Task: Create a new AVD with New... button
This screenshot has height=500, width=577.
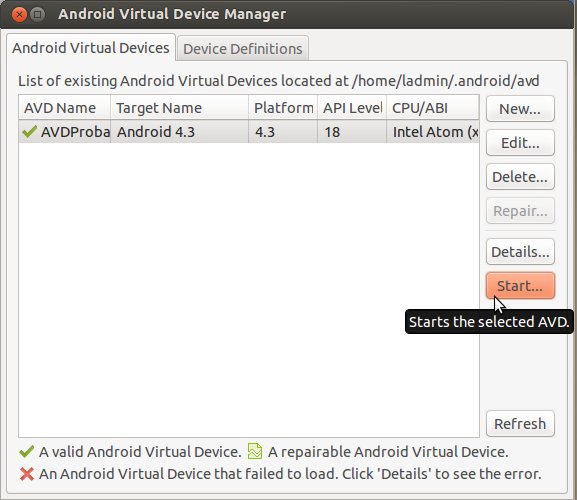Action: pos(520,109)
